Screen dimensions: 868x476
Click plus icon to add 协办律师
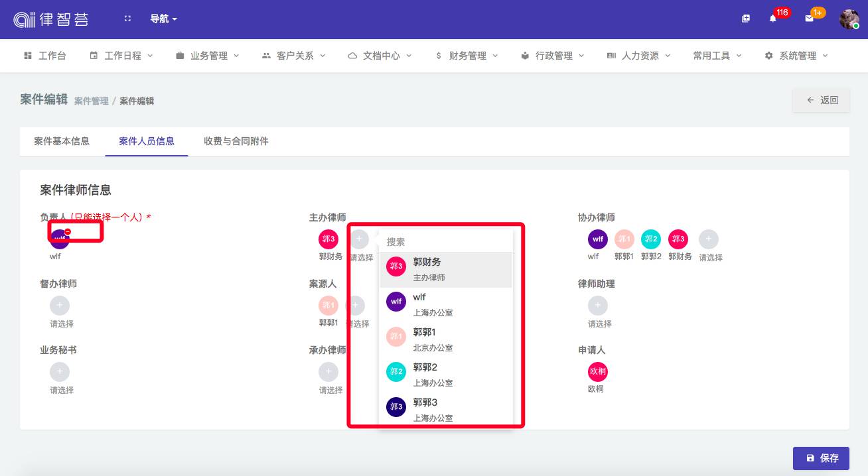709,239
